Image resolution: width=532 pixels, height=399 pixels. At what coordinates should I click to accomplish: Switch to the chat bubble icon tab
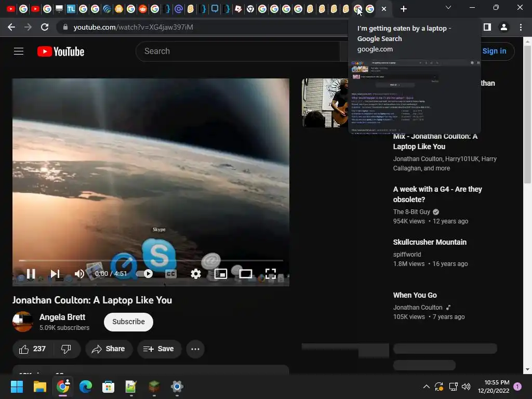pos(215,9)
